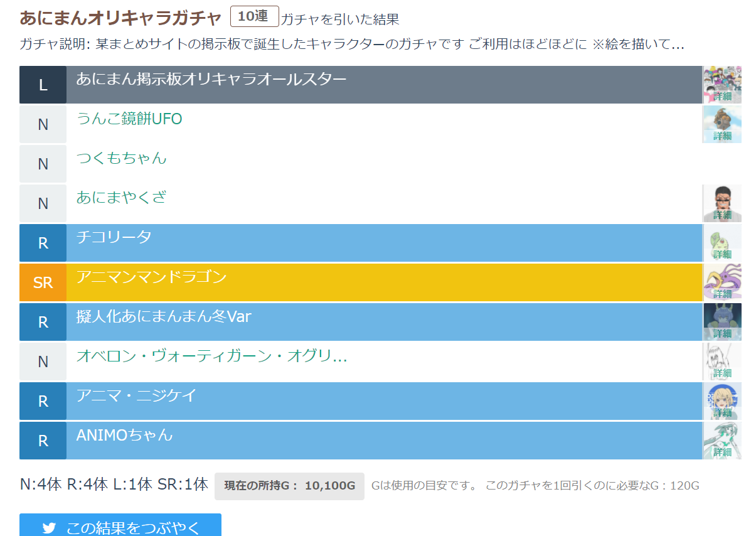The width and height of the screenshot is (756, 536).
Task: Open detail thumbnail for ANIMOちゃん
Action: (721, 441)
